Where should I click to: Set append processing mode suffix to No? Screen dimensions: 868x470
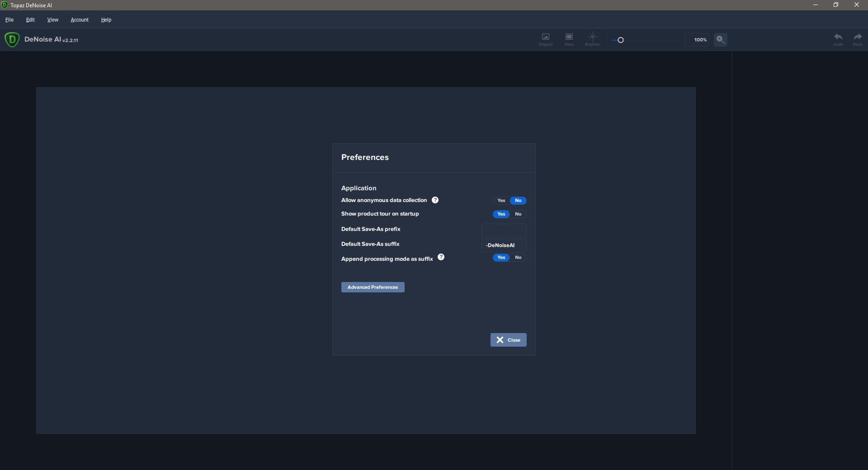tap(518, 258)
